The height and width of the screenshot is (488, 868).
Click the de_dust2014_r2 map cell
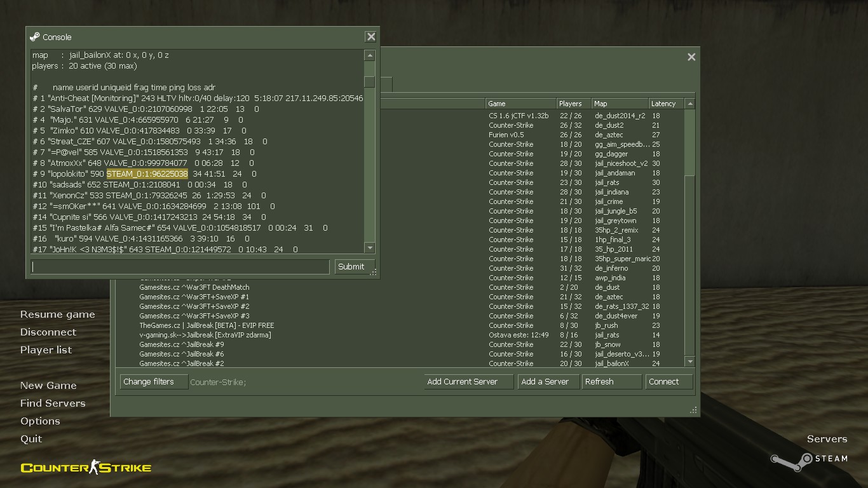point(620,116)
